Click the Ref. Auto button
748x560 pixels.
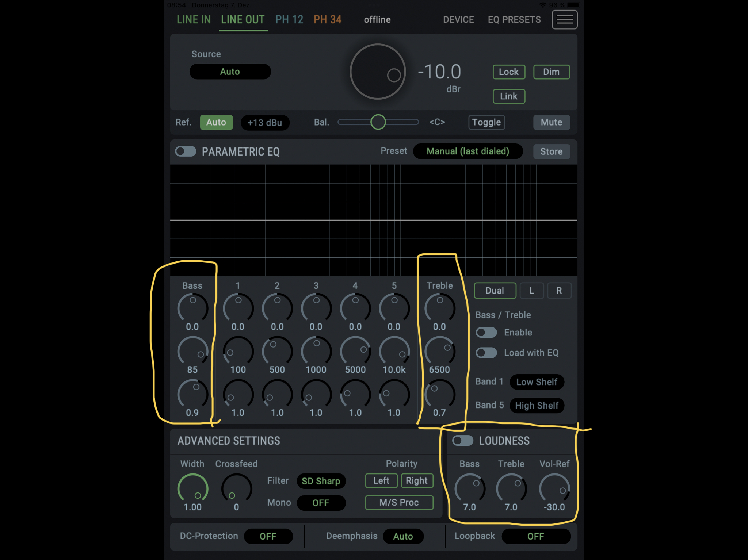point(216,122)
